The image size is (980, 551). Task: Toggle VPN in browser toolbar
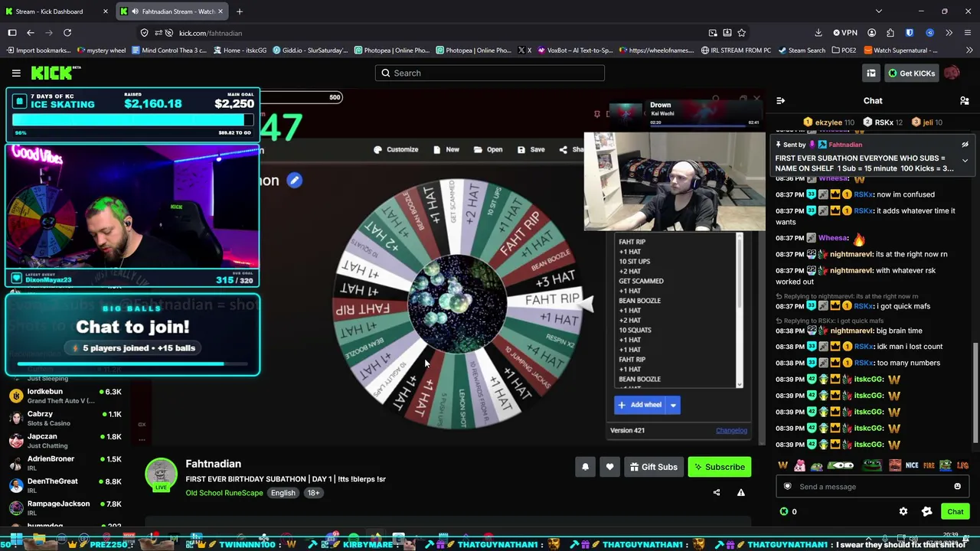845,33
